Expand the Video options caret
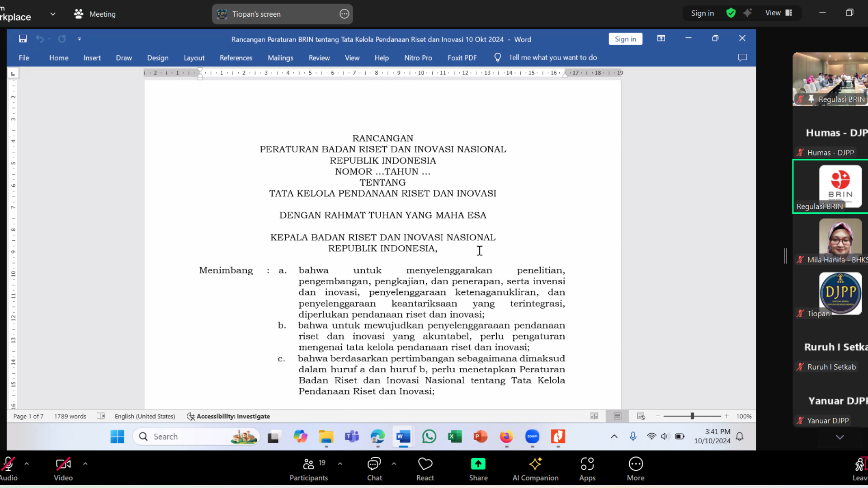The width and height of the screenshot is (868, 488). [x=85, y=464]
